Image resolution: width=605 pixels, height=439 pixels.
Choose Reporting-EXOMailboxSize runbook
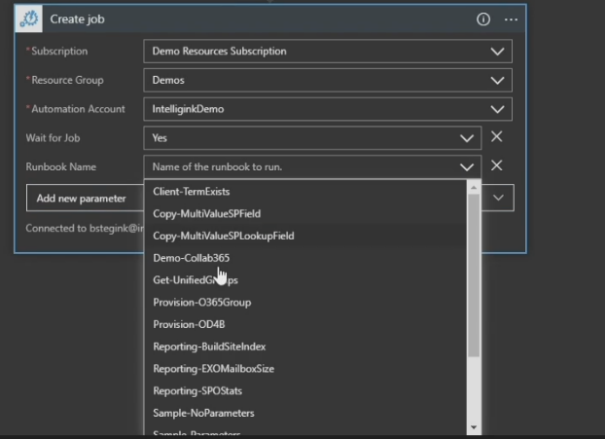pos(305,369)
